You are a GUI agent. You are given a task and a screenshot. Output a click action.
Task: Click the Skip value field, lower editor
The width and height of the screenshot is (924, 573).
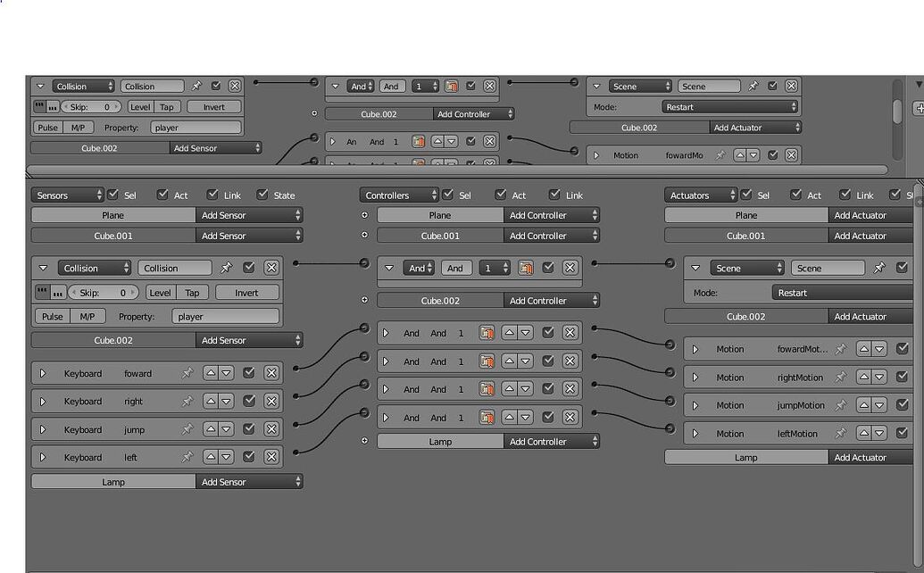[x=103, y=293]
